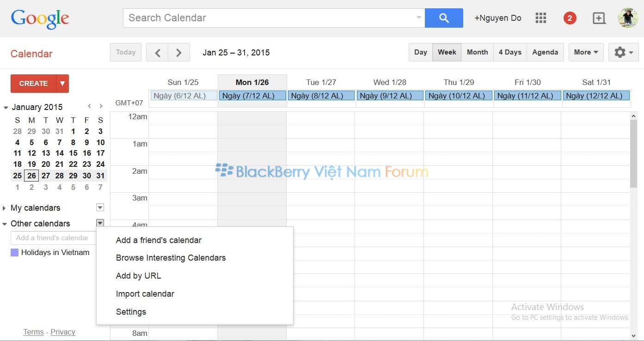Open event Ngày (12/12 AL) on Saturday
Image resolution: width=644 pixels, height=341 pixels.
pyautogui.click(x=596, y=96)
